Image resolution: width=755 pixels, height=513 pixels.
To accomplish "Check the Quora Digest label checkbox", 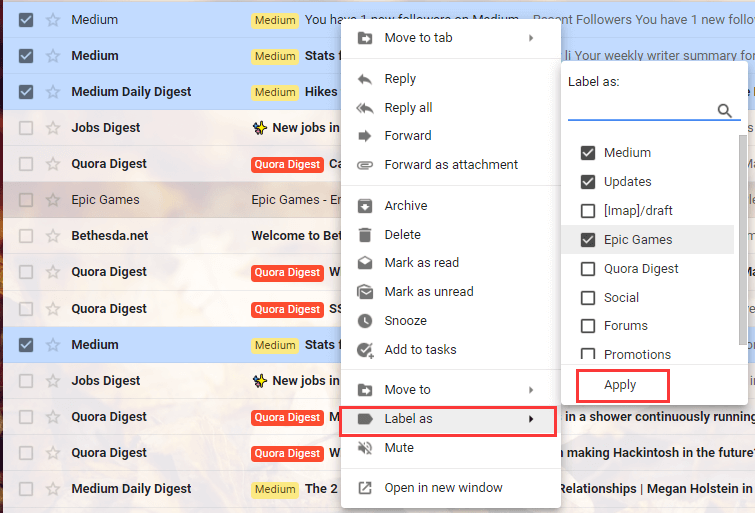I will point(587,268).
